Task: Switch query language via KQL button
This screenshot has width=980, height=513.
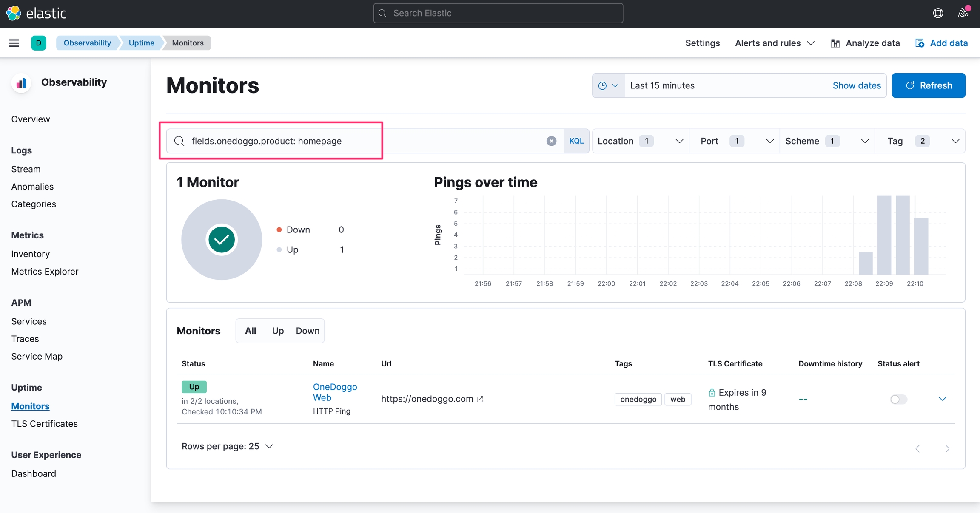Action: pyautogui.click(x=576, y=141)
